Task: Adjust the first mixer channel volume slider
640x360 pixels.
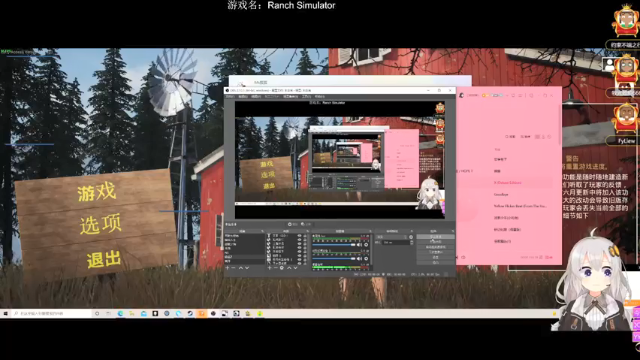Action: tap(334, 245)
